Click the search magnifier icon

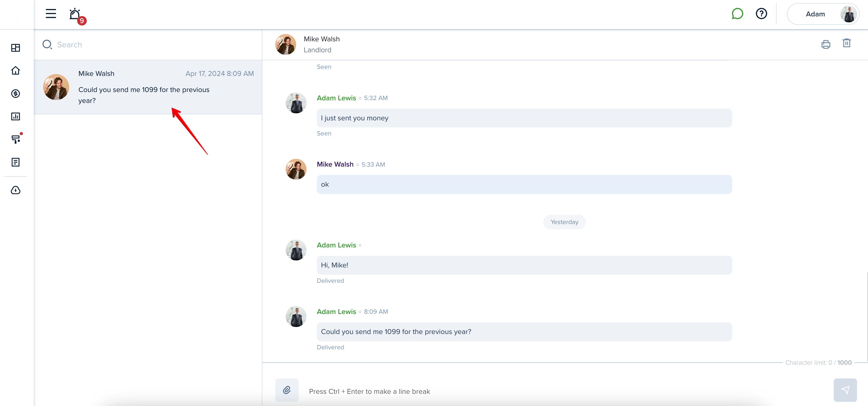point(47,44)
